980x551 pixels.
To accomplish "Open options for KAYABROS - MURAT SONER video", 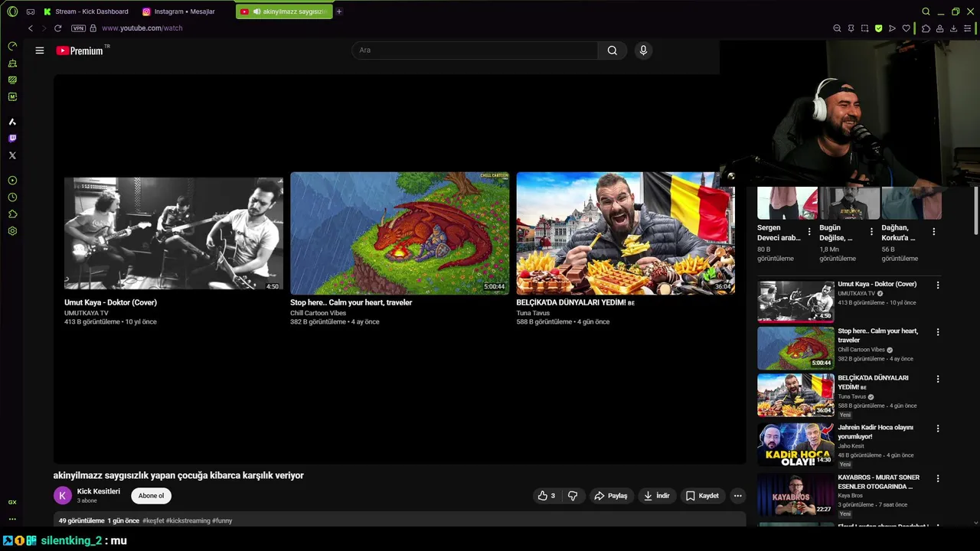I will pyautogui.click(x=938, y=478).
